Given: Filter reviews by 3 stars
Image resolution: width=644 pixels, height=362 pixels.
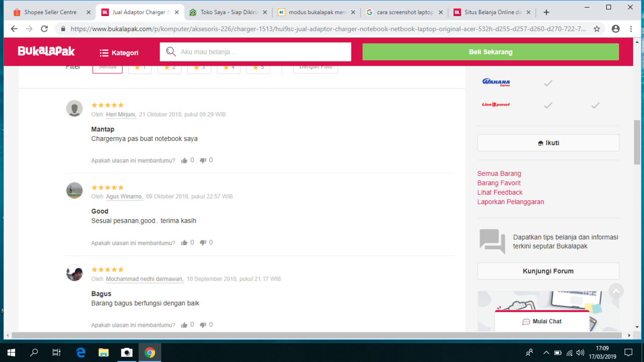Looking at the screenshot, I should point(199,67).
